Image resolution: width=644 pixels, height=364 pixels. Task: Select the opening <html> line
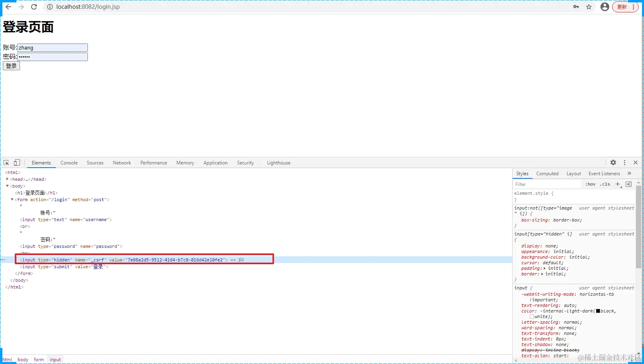pyautogui.click(x=13, y=172)
